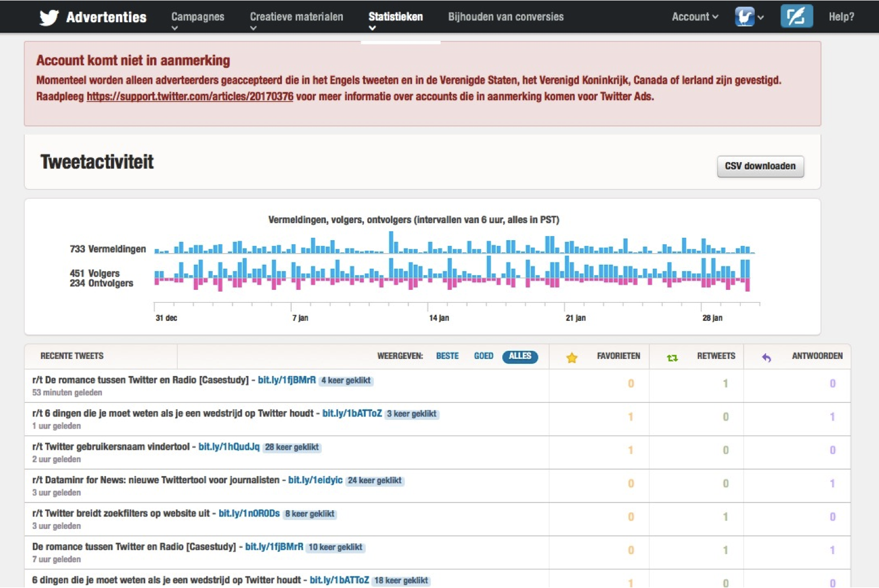The width and height of the screenshot is (879, 588).
Task: Click retweet count for Twitter breidt zoekfilters tweet
Action: click(725, 517)
